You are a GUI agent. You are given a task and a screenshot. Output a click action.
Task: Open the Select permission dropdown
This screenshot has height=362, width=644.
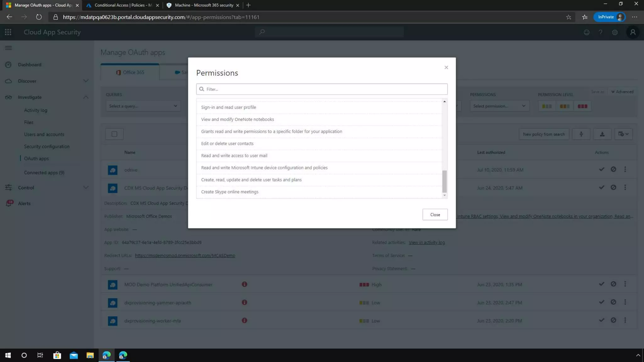click(x=499, y=106)
